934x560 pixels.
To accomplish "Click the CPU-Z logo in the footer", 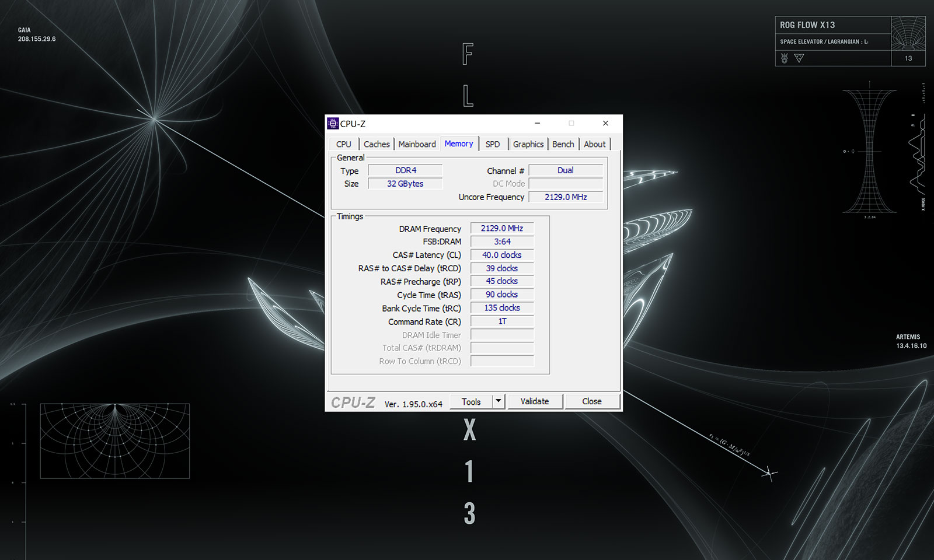I will [x=353, y=402].
